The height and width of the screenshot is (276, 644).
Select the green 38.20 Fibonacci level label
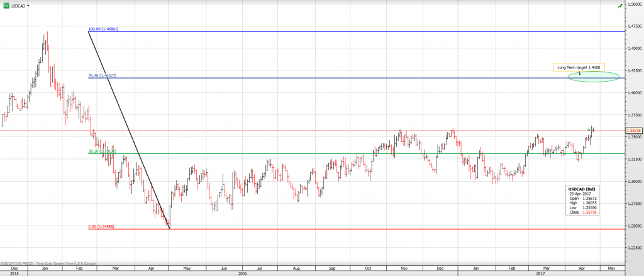[103, 151]
